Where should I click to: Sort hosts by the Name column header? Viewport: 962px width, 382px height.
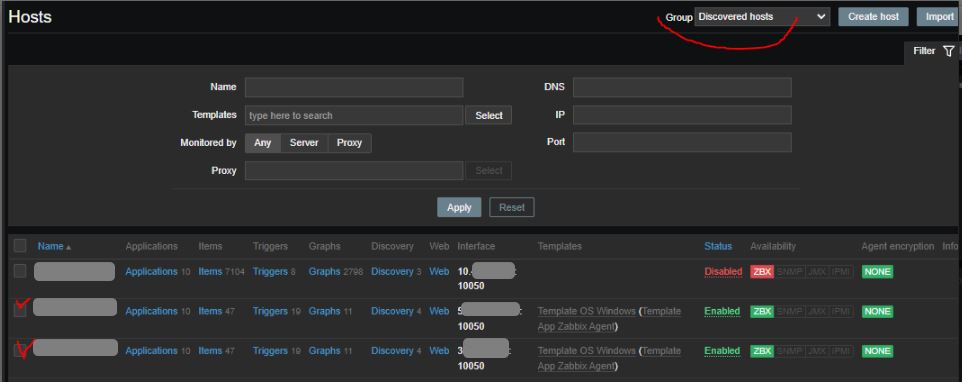[x=50, y=246]
